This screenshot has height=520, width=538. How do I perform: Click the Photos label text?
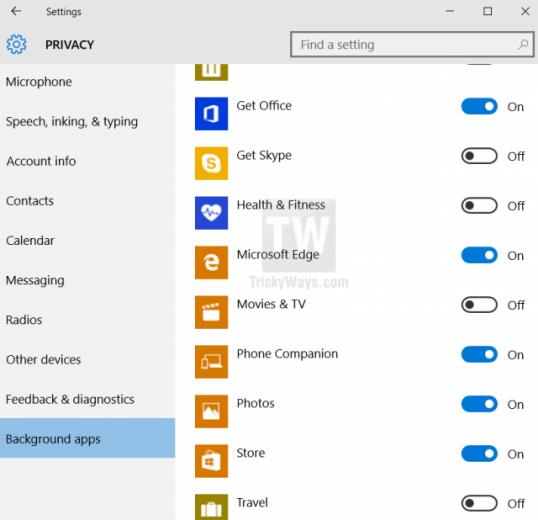tap(256, 403)
